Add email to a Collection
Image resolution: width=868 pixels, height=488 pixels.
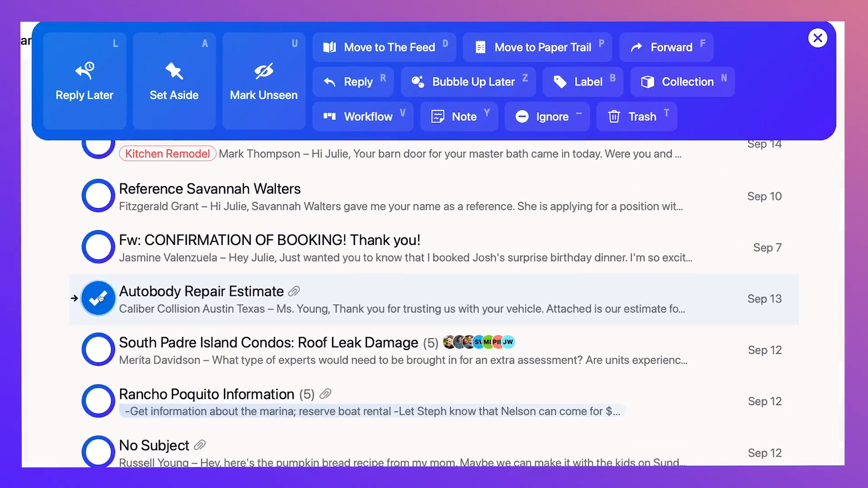pyautogui.click(x=683, y=82)
